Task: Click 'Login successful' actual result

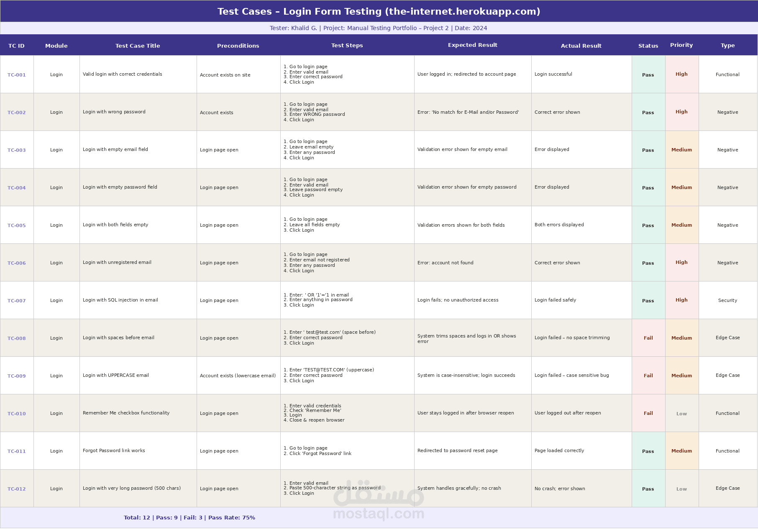Action: [553, 74]
